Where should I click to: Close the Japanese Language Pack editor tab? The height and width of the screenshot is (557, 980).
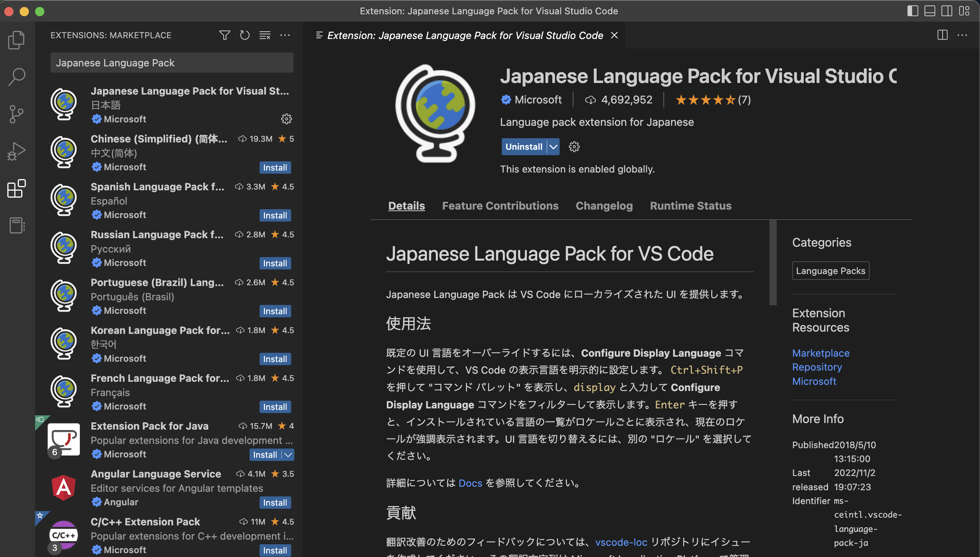tap(614, 35)
